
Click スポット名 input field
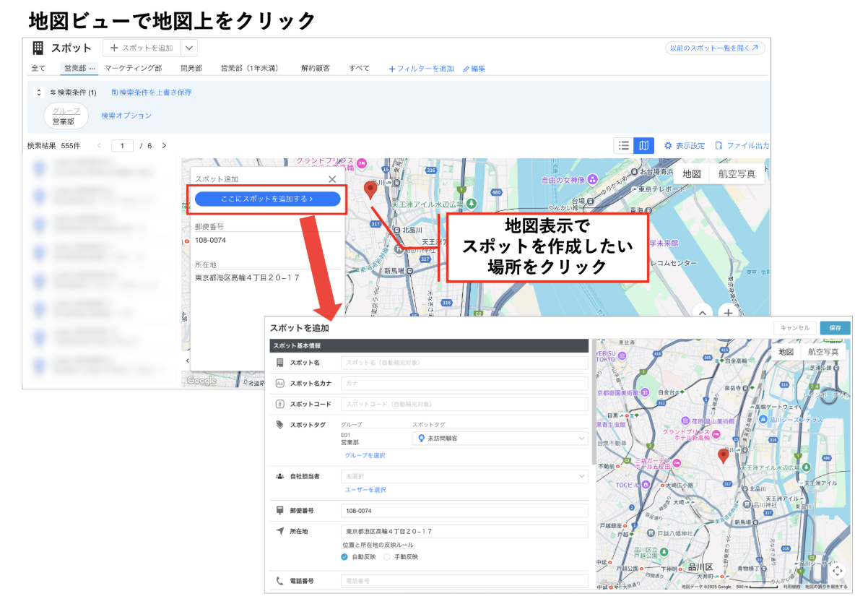pos(464,363)
